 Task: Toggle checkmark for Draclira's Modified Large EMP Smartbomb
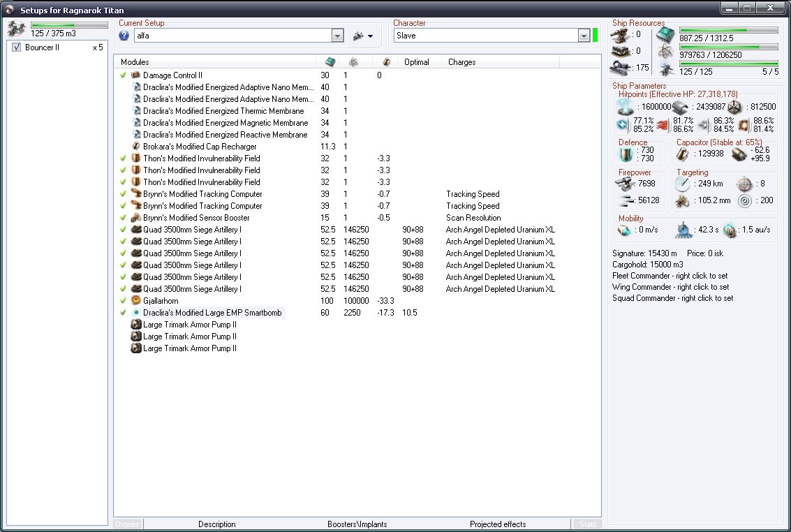[x=123, y=313]
